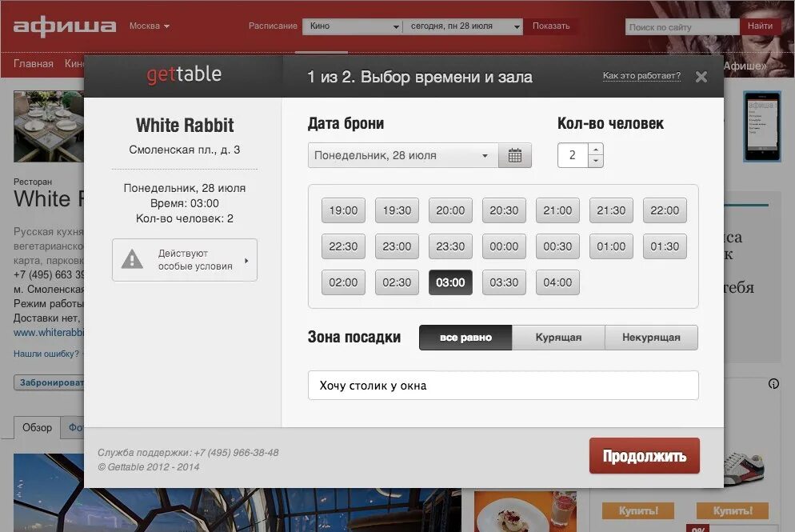Click the selected 03:00 time slot
Image resolution: width=795 pixels, height=532 pixels.
point(450,282)
